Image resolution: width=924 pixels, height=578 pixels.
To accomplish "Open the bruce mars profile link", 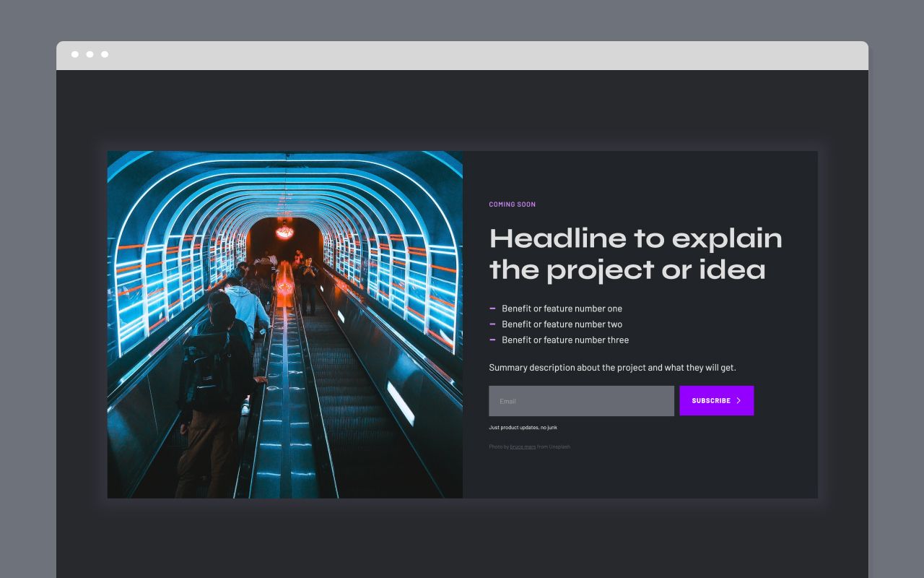I will (522, 447).
